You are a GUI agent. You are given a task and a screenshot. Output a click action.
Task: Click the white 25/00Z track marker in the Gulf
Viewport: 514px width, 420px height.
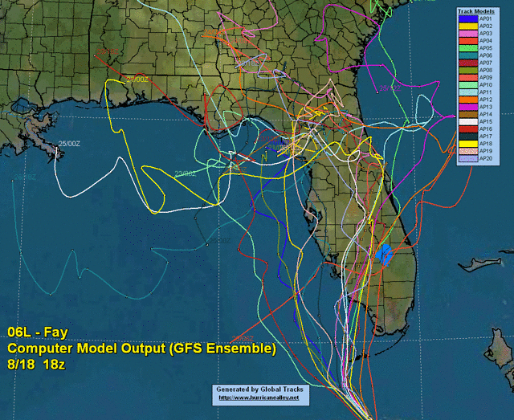pyautogui.click(x=69, y=143)
